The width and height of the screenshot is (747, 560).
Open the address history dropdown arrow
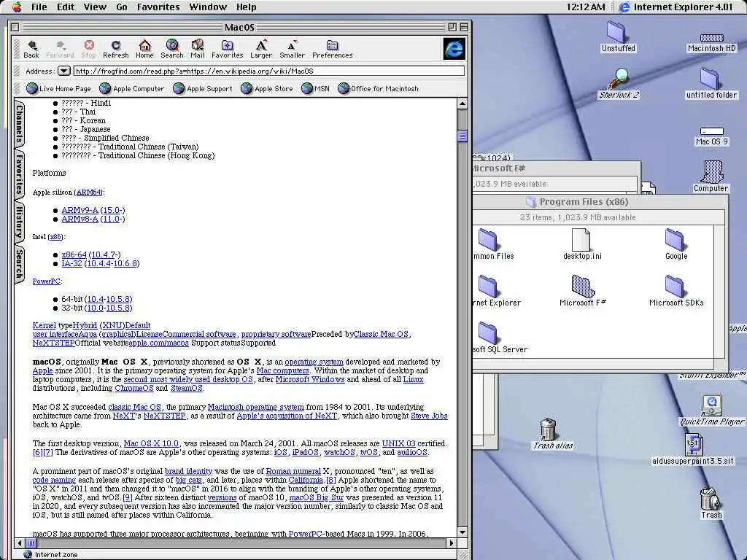pos(64,71)
